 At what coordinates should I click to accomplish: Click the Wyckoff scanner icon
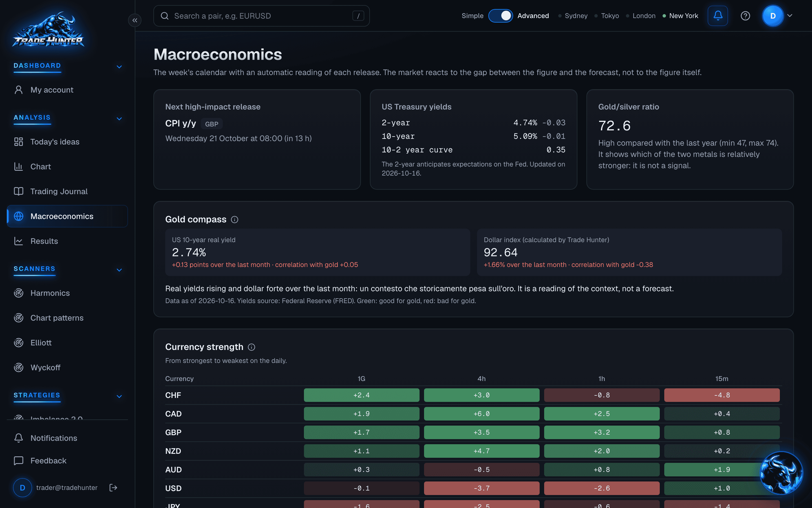coord(18,367)
